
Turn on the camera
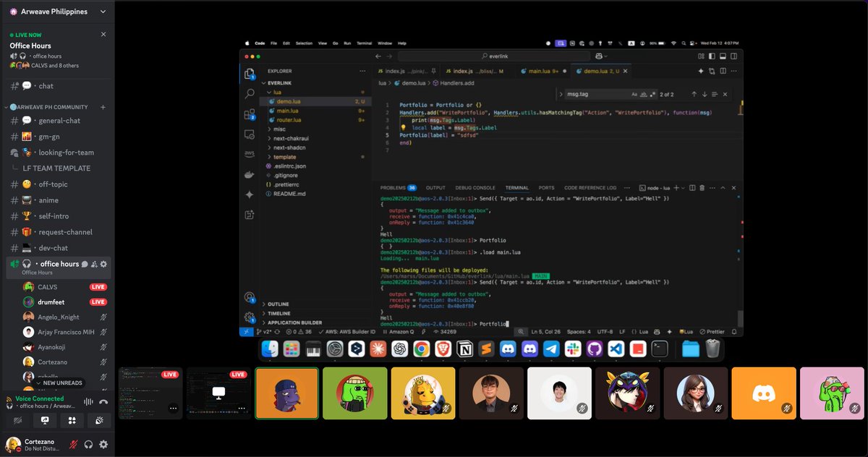[17, 420]
